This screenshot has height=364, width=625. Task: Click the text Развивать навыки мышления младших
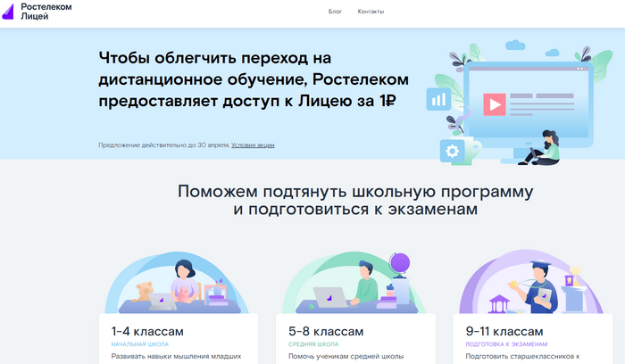point(176,356)
